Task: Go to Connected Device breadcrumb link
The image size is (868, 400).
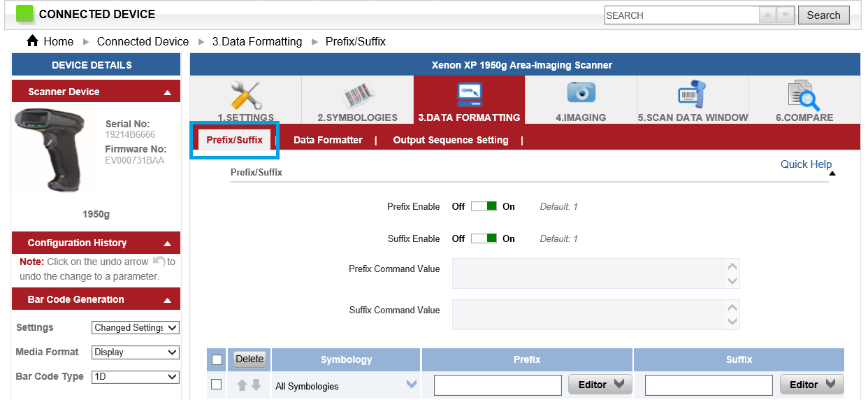Action: 143,41
